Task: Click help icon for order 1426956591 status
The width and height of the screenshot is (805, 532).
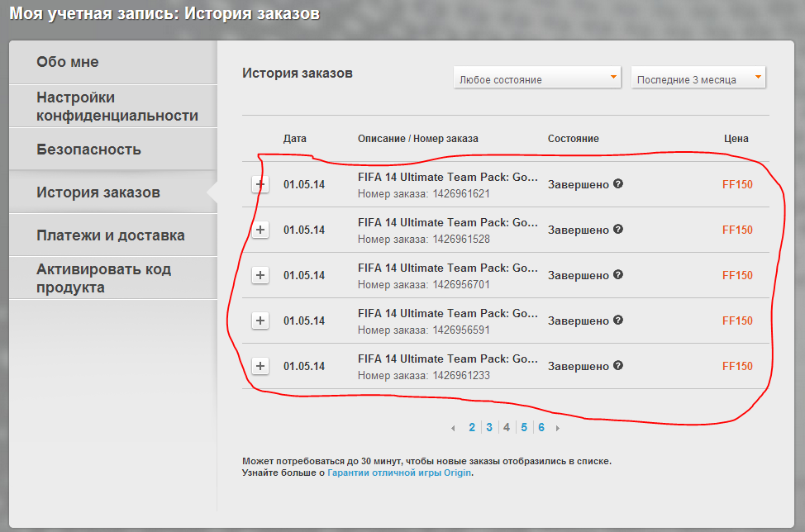Action: 618,321
